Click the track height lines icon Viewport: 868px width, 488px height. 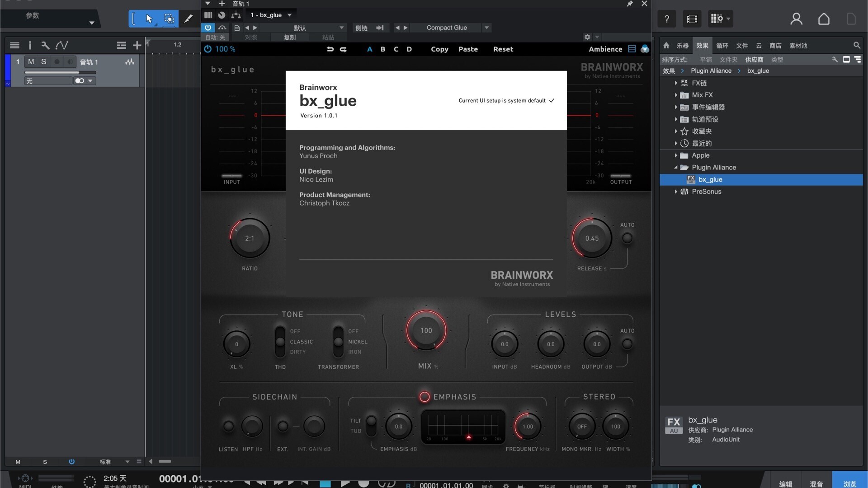click(121, 45)
